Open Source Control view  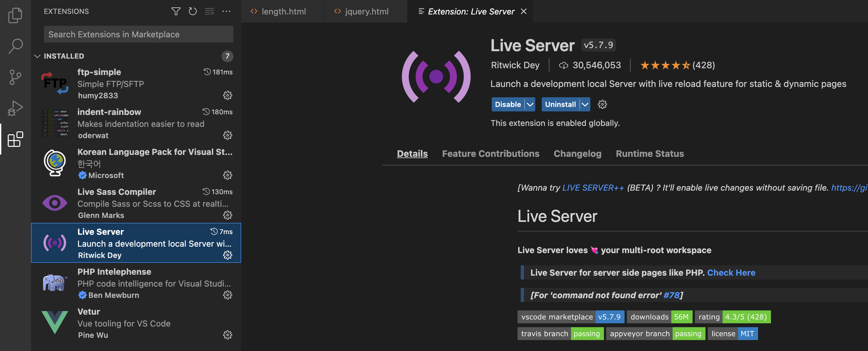tap(15, 77)
